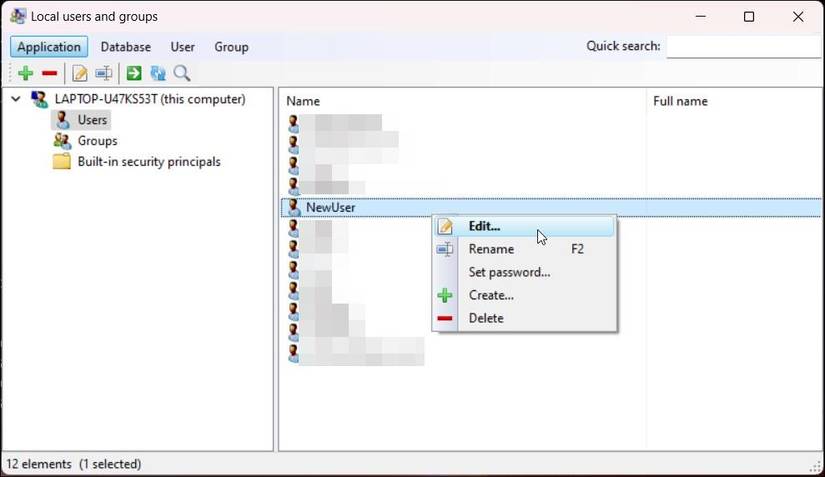Choose Create... from the context menu
Viewport: 825px width, 477px height.
point(524,295)
